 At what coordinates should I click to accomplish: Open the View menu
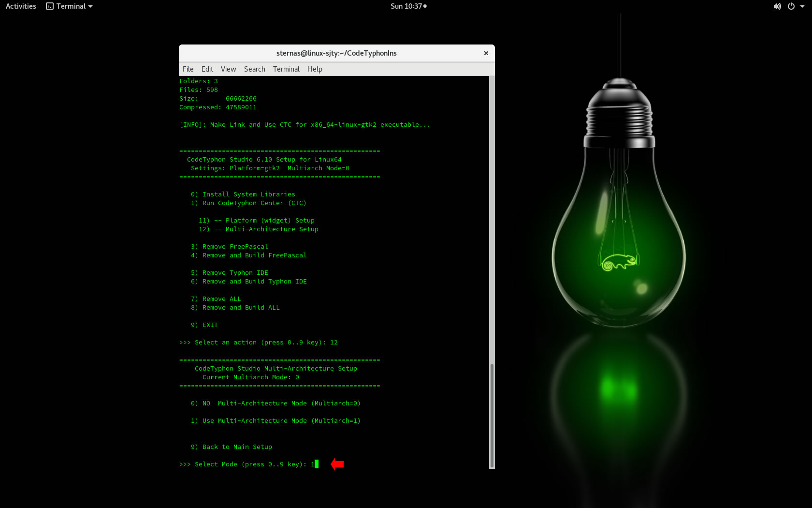229,69
